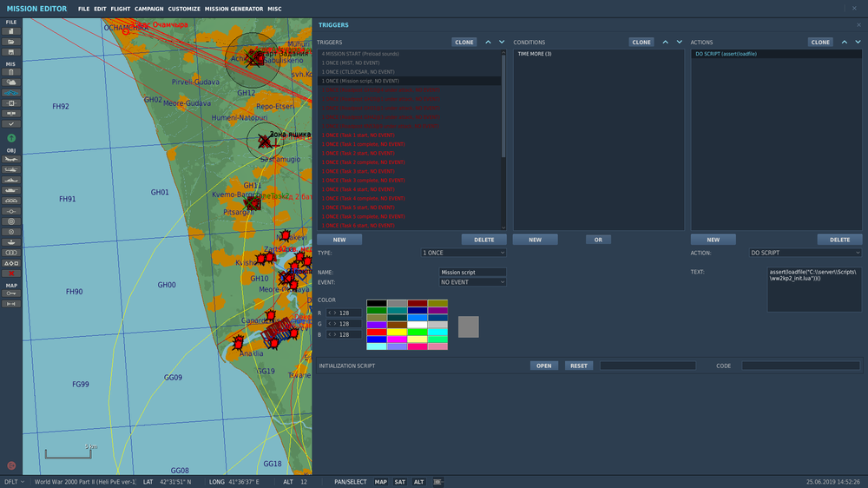
Task: Pick the red color swatch in palette
Action: 376,332
